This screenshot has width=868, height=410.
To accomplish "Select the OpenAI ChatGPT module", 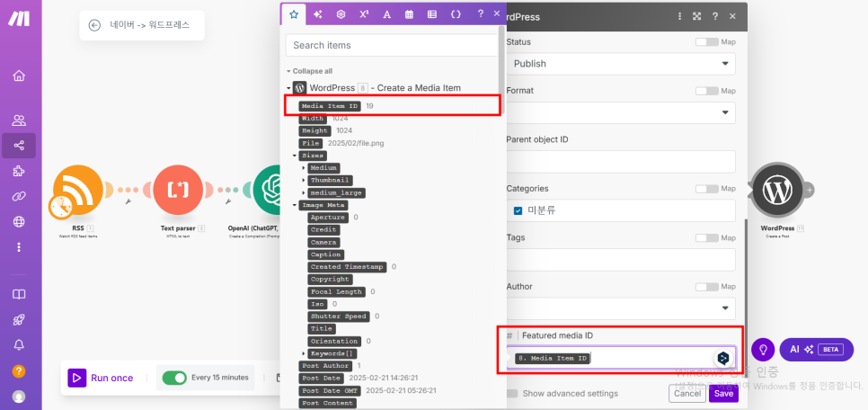I will pos(267,190).
